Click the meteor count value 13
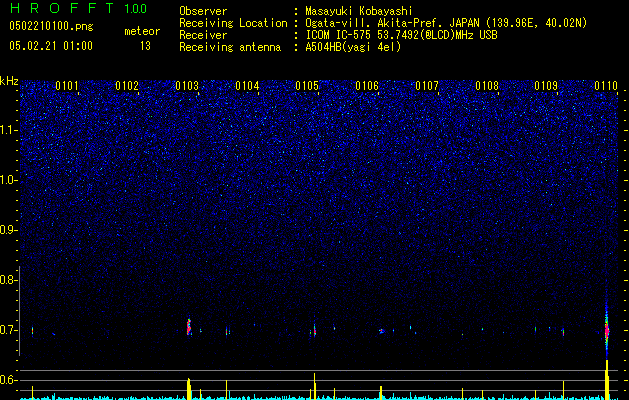Screen dimensions: 629x400 pos(145,46)
